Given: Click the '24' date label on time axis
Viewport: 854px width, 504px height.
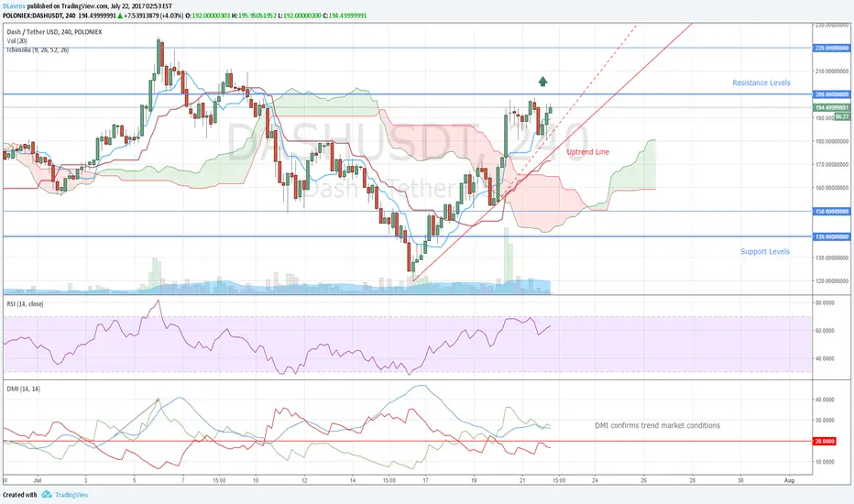Looking at the screenshot, I should 596,480.
